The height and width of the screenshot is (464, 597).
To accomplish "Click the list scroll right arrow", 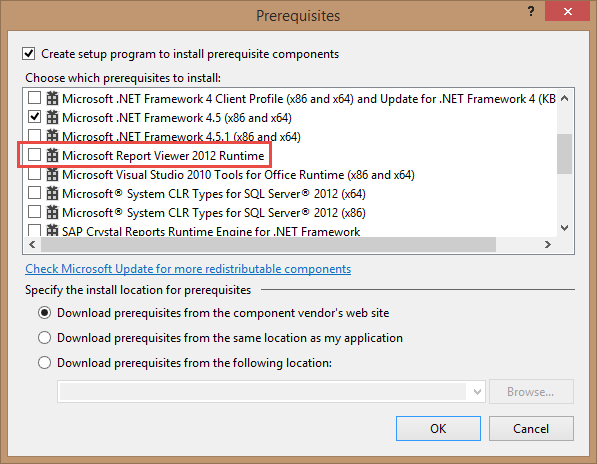I will coord(548,244).
